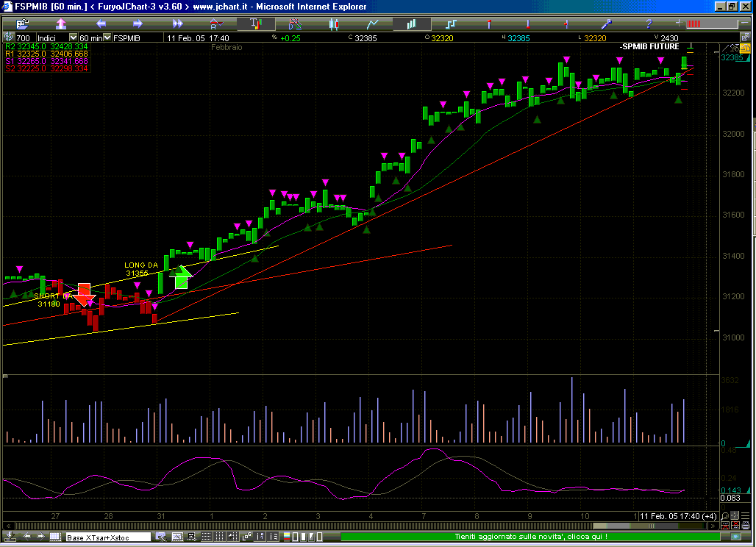Jump to latest with double-arrow icon

[177, 24]
